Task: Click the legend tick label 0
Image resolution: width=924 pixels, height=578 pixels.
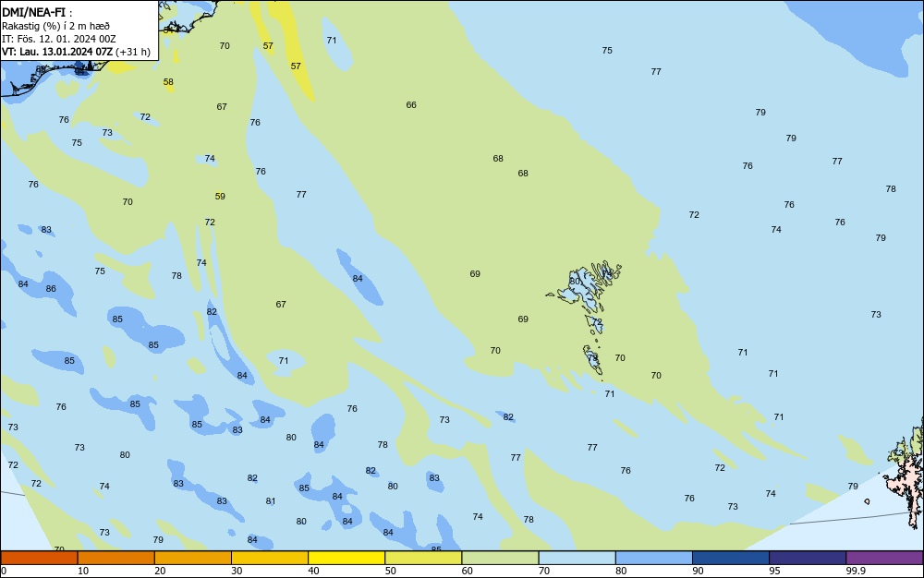Action: pos(4,571)
